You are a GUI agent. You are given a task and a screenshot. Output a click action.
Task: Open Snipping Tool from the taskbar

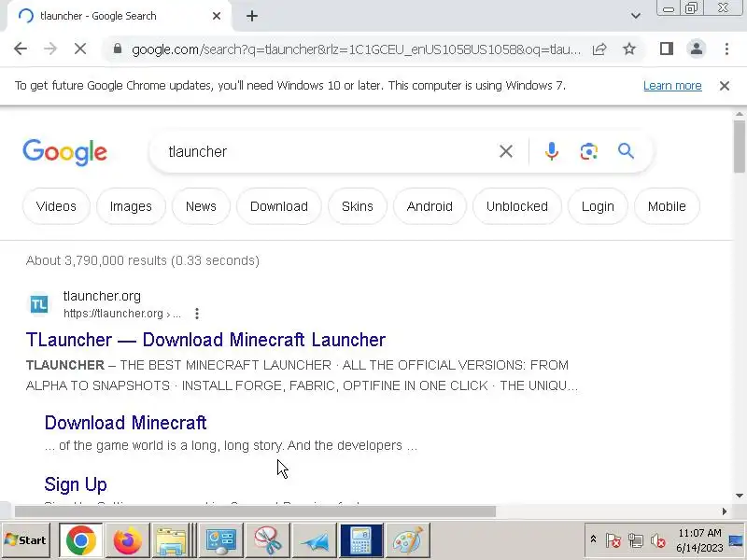click(x=267, y=540)
